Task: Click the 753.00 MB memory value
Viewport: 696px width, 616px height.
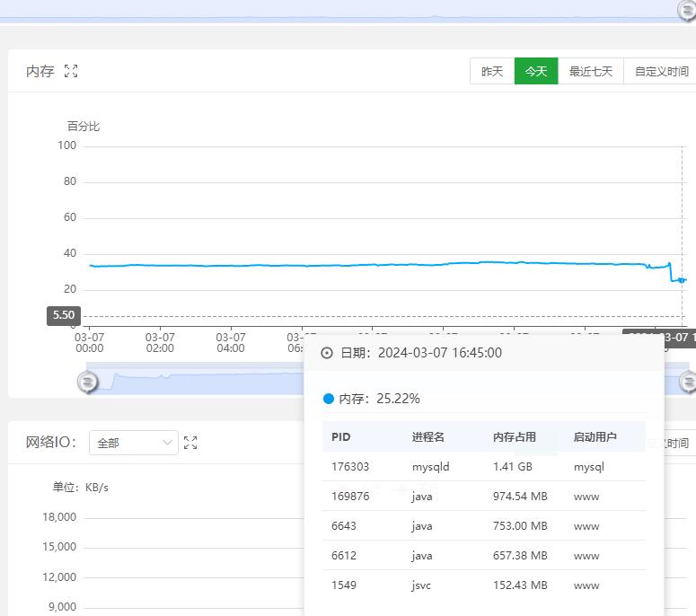Action: (520, 526)
